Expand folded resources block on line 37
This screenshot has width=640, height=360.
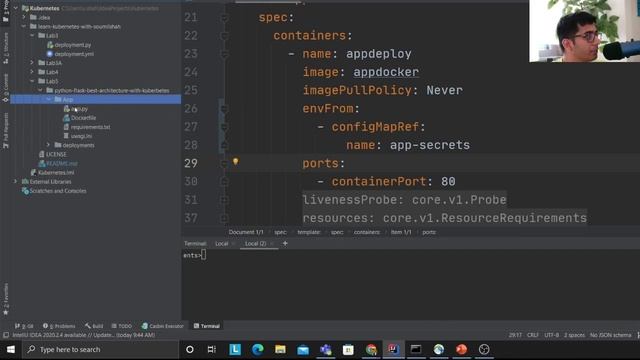(x=224, y=218)
